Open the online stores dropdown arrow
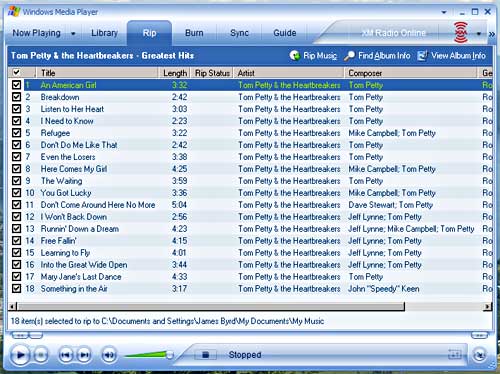This screenshot has height=374, width=500. tap(479, 34)
